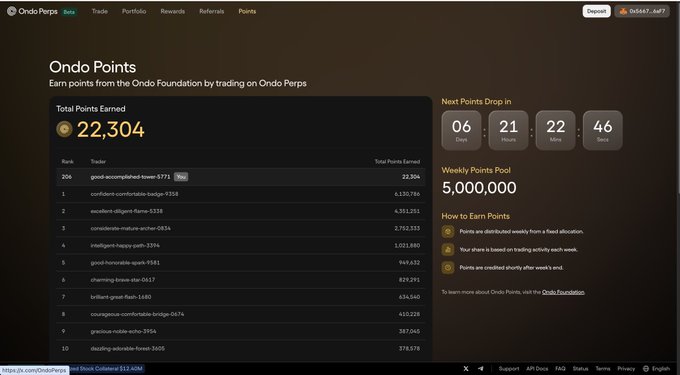The width and height of the screenshot is (680, 375).
Task: Click the weekly distribution info icon
Action: point(448,232)
